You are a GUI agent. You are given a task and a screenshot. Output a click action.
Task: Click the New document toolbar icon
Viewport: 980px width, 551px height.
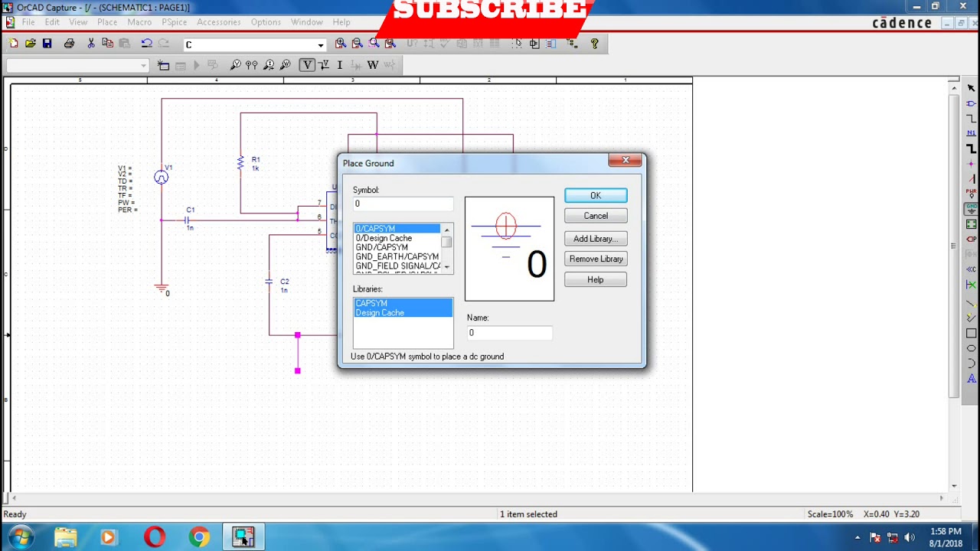click(x=14, y=44)
